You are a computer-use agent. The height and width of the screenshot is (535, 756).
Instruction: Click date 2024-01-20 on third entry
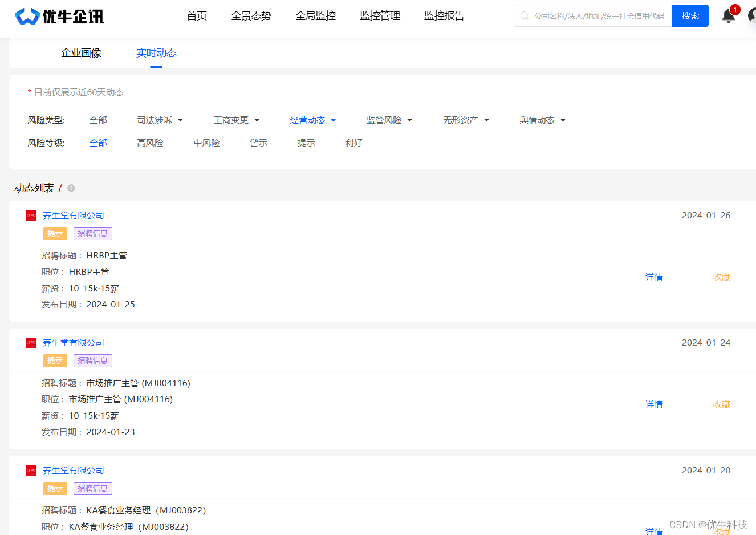706,471
